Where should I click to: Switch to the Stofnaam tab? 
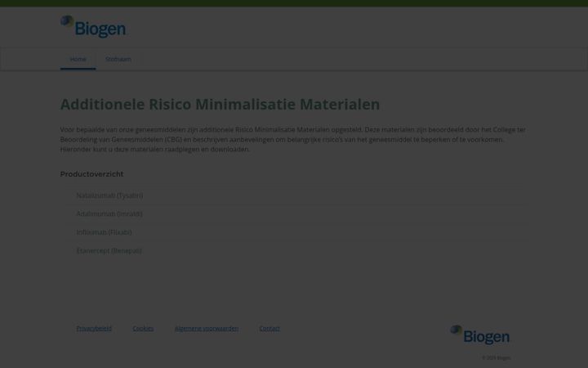[118, 60]
